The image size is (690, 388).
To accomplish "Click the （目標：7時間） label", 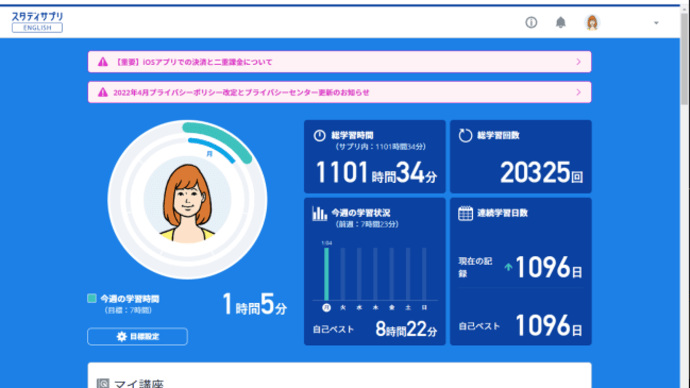I will click(x=128, y=310).
